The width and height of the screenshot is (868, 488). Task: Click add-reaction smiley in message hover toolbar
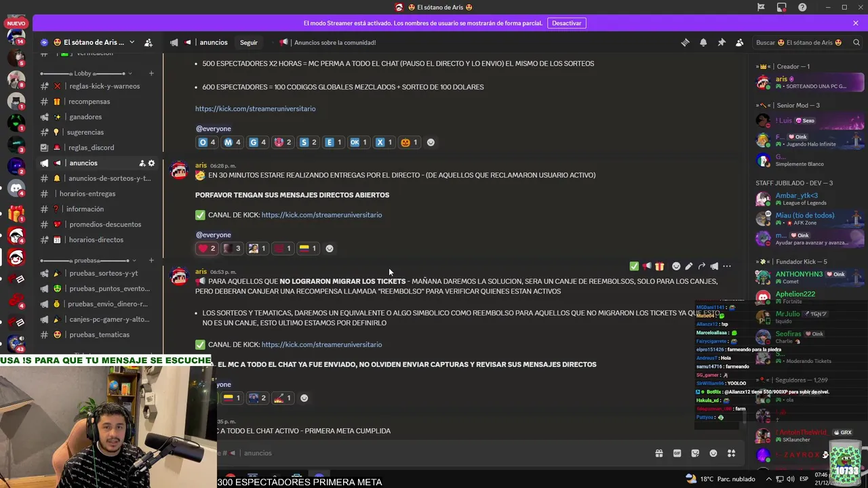click(676, 266)
